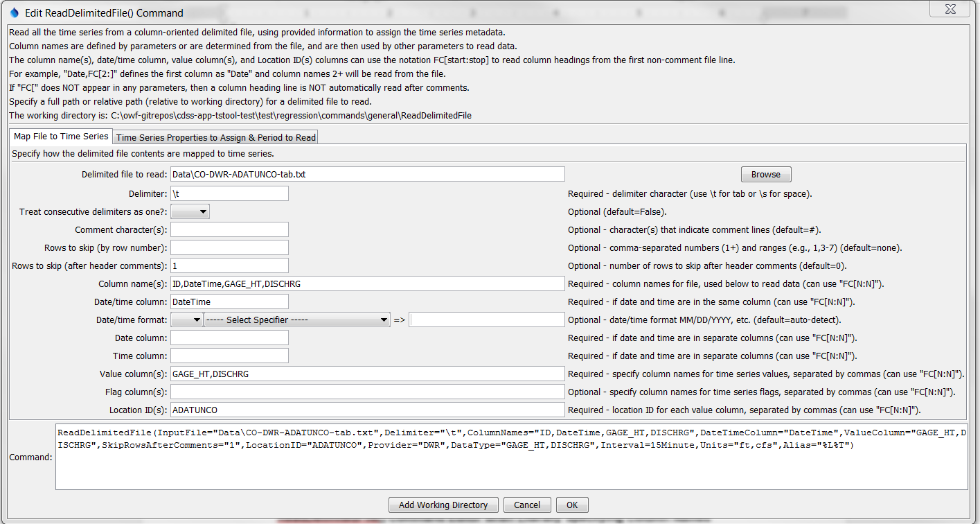Click the Add Working Directory button
The height and width of the screenshot is (524, 980).
click(x=443, y=505)
